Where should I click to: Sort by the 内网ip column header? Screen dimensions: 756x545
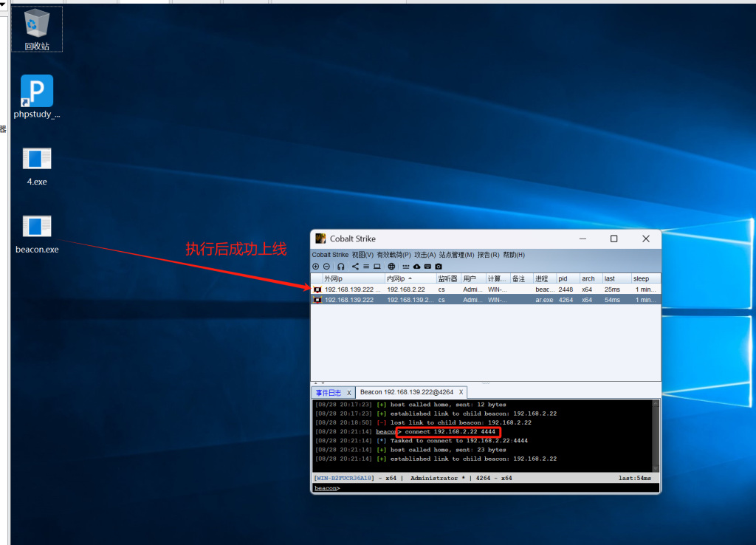click(x=410, y=278)
